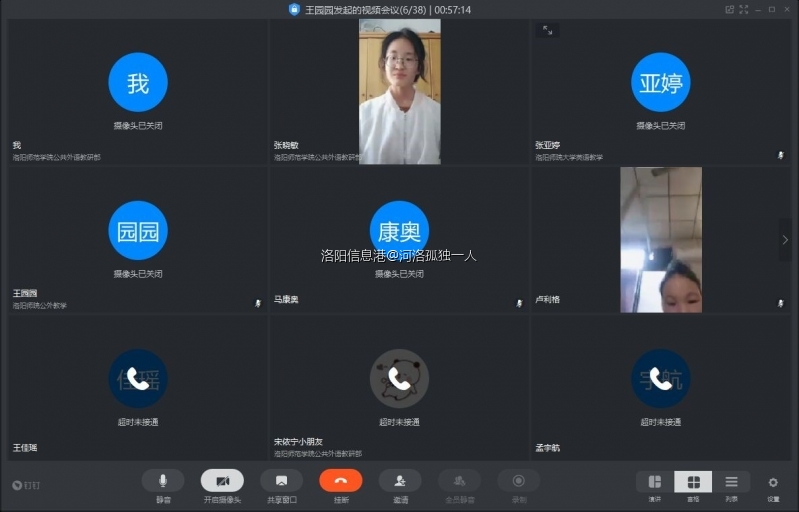Image resolution: width=799 pixels, height=512 pixels.
Task: Switch to 演讲 speaker layout
Action: coord(655,482)
